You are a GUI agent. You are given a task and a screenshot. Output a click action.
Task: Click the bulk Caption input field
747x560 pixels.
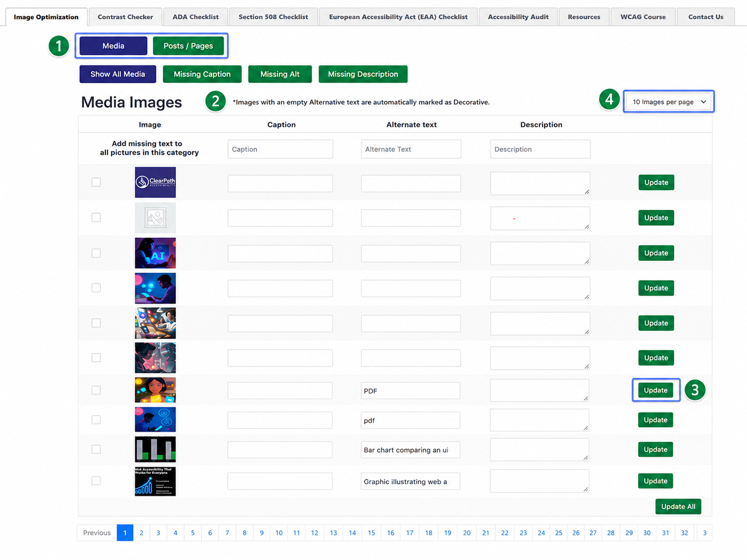click(x=280, y=149)
